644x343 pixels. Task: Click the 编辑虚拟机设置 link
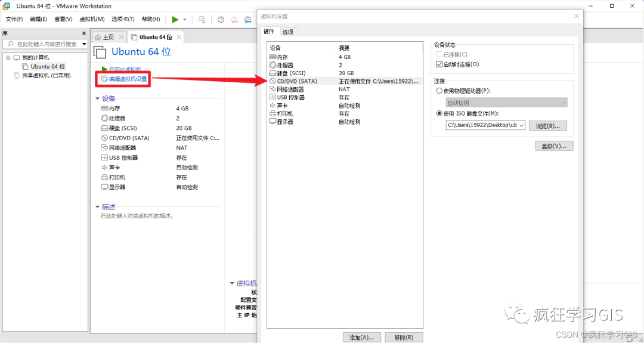[128, 79]
